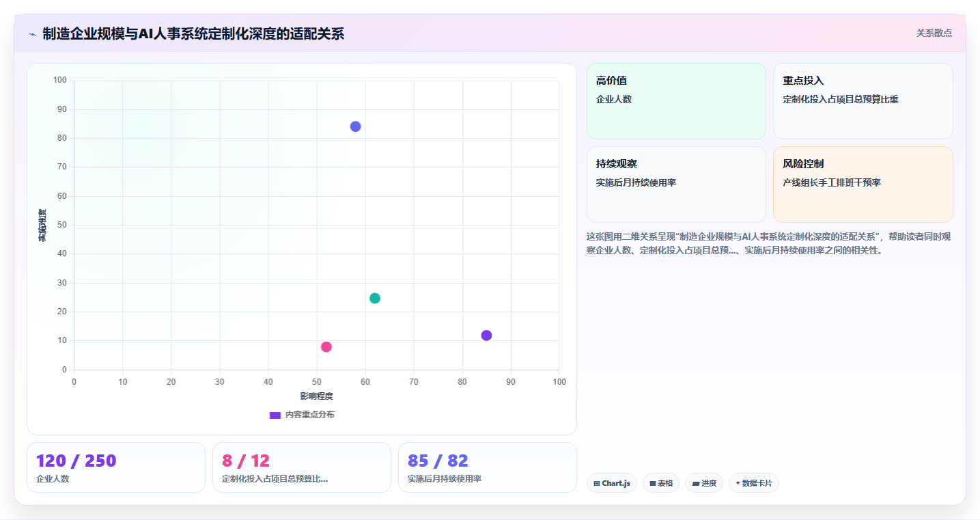Select the purple scatter point at 85
The image size is (980, 520).
click(x=486, y=336)
